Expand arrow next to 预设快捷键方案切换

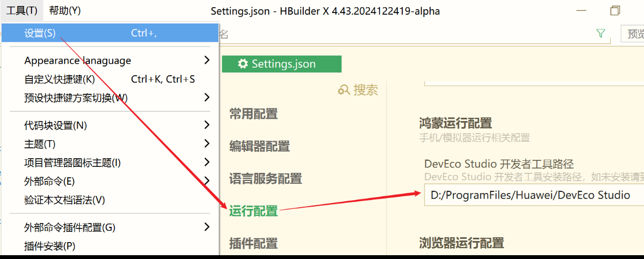click(207, 98)
